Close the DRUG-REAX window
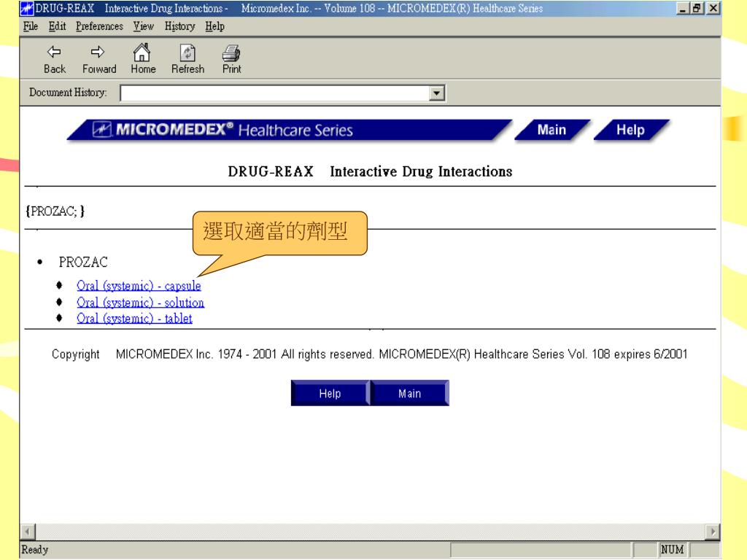The height and width of the screenshot is (560, 747). click(713, 8)
